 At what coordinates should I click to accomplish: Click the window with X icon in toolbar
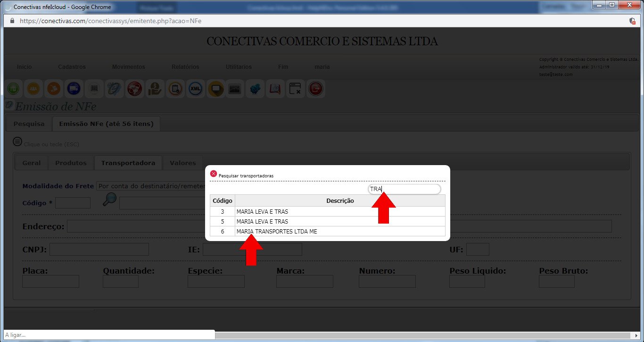[x=296, y=89]
